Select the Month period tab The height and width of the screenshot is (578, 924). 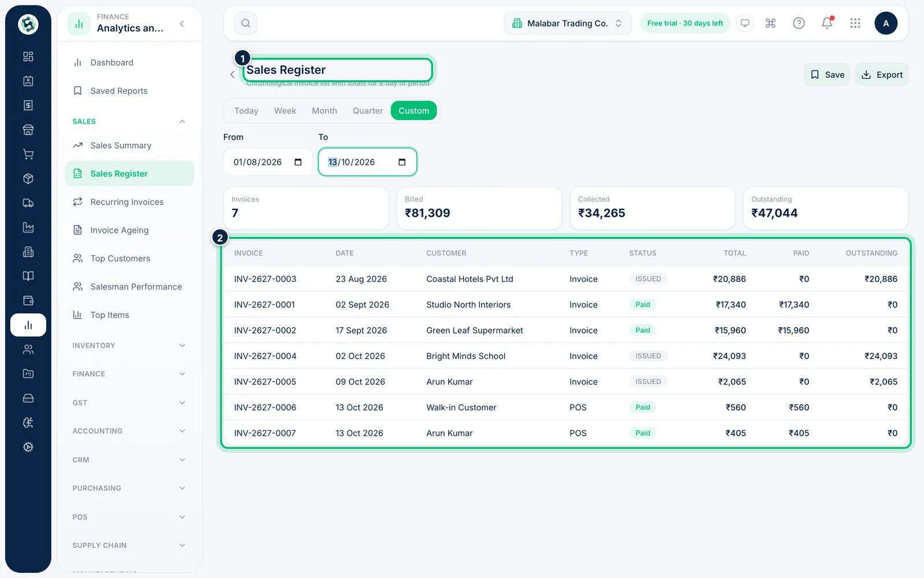point(324,111)
